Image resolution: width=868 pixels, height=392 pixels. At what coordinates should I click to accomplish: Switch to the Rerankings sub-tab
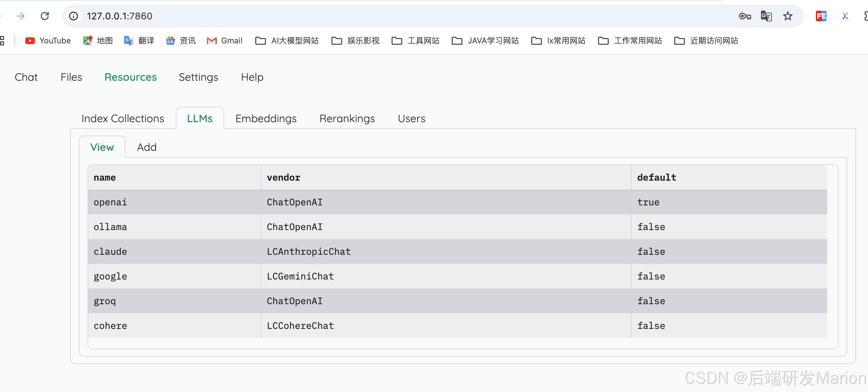[347, 119]
